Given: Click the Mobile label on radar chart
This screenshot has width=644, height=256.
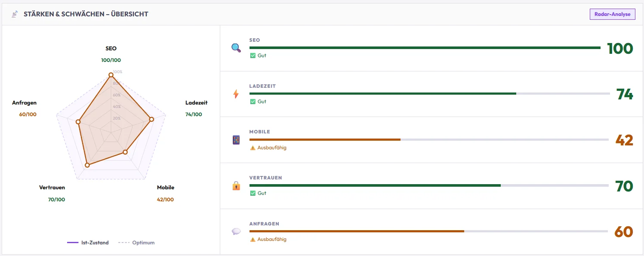Looking at the screenshot, I should [x=166, y=188].
